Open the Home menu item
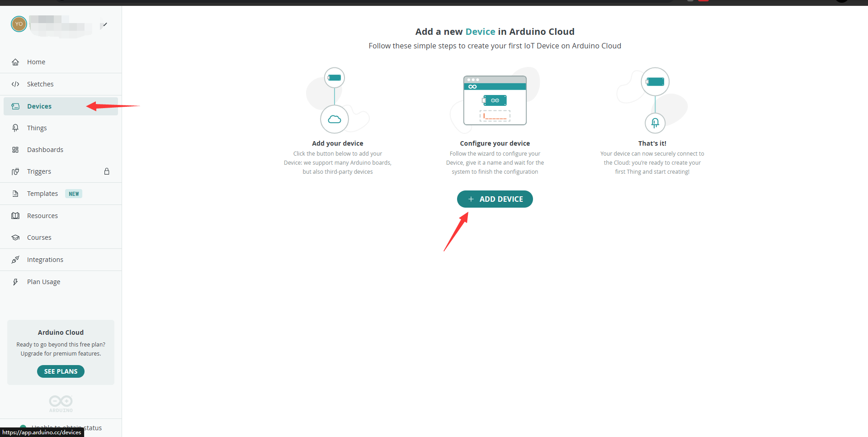 [61, 62]
